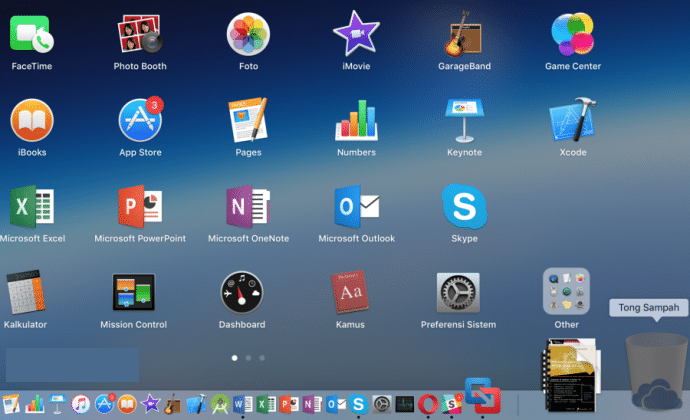Launch Mission Control
Screen dimensions: 690x420
click(x=134, y=292)
